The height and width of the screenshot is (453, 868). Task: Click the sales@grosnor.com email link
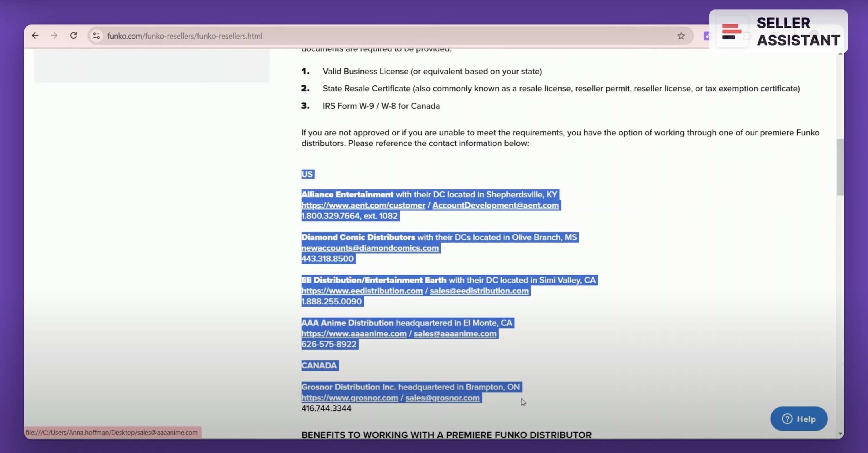tap(442, 398)
